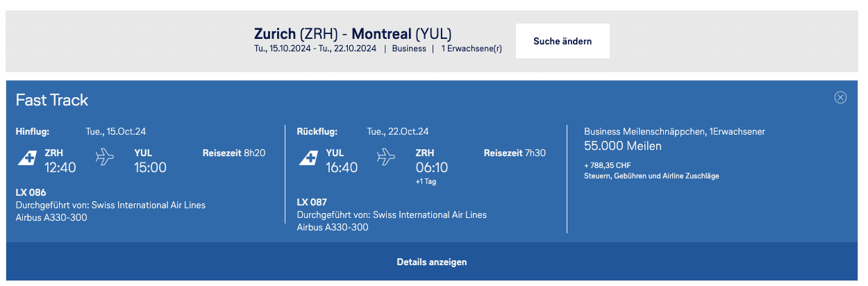This screenshot has width=868, height=286.
Task: Click the Fast Track heading
Action: click(x=52, y=100)
